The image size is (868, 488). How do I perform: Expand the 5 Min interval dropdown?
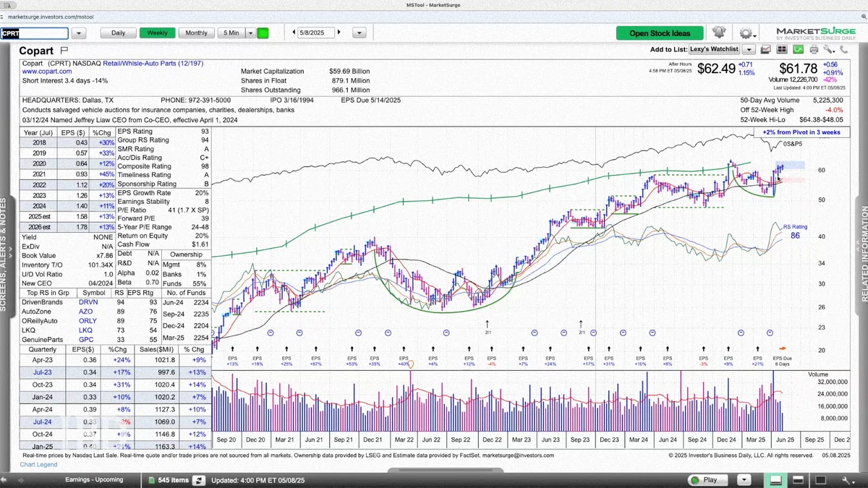pyautogui.click(x=250, y=33)
